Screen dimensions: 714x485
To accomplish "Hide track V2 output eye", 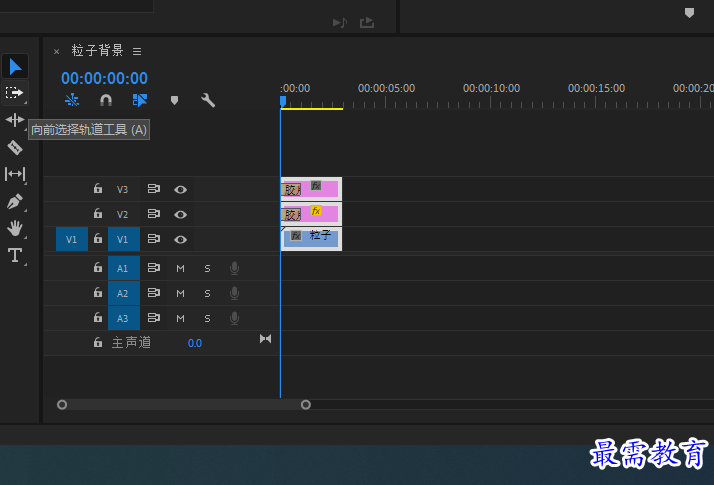I will pos(180,214).
